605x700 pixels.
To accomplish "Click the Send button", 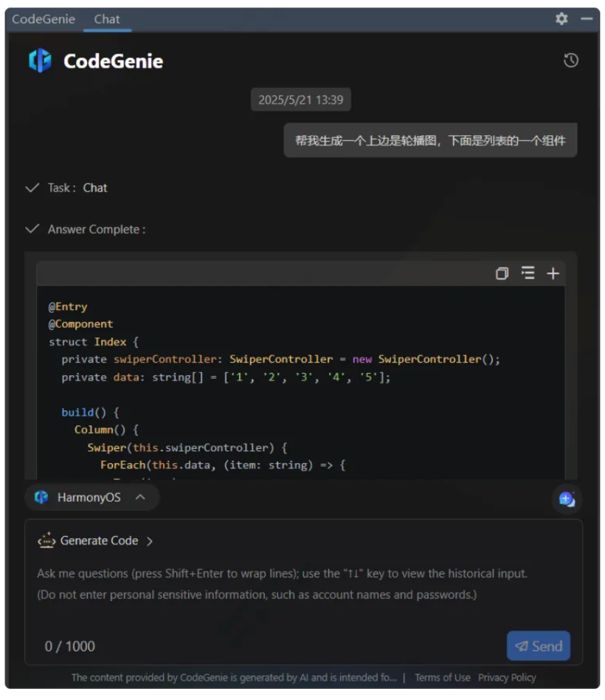I will point(538,645).
